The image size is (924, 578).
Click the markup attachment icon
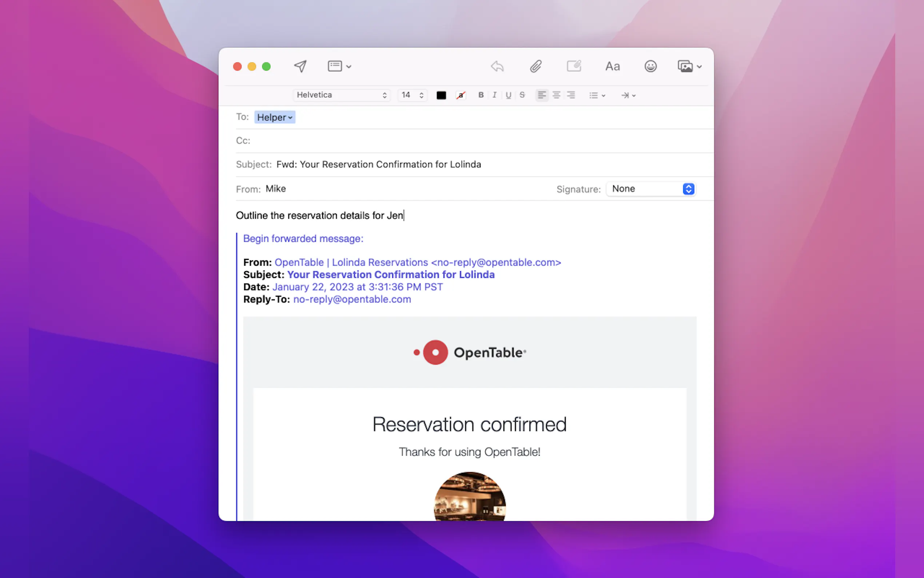574,66
